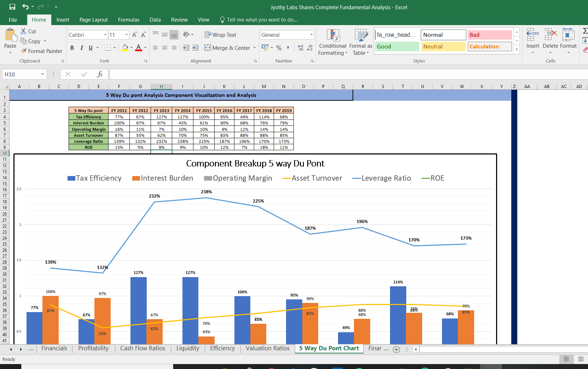Decrease font size with small A icon
Viewport: 588px width, 369px height.
143,35
